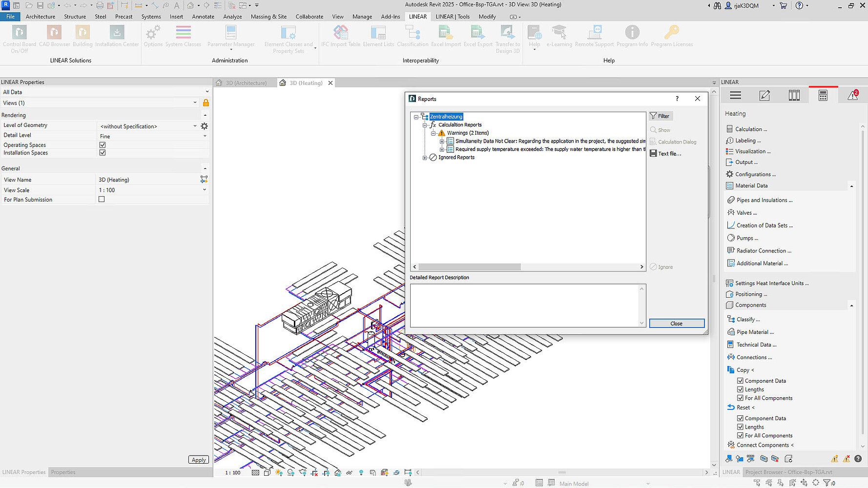The height and width of the screenshot is (488, 868).
Task: Toggle Component Data checkbox under Copy
Action: point(740,381)
